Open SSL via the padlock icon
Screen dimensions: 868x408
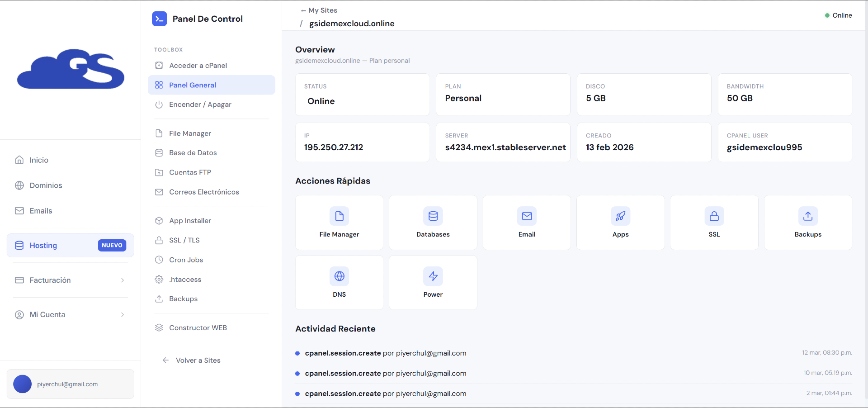click(714, 216)
